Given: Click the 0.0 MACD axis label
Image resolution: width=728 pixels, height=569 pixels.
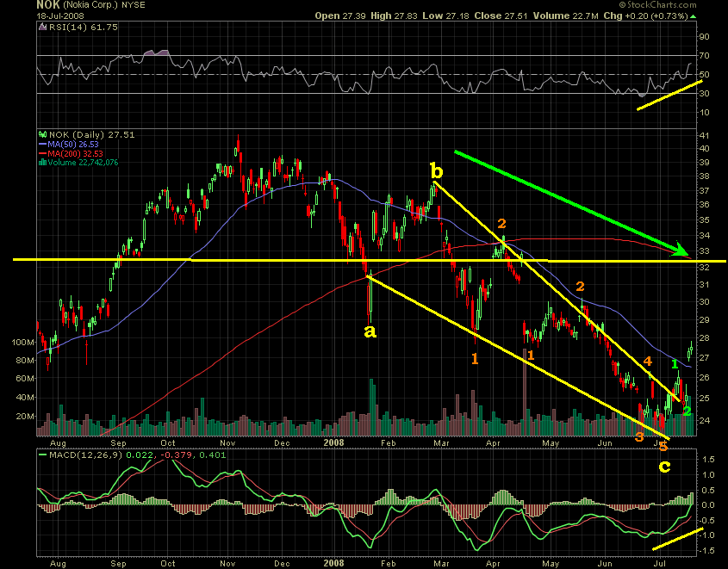Looking at the screenshot, I should (708, 505).
